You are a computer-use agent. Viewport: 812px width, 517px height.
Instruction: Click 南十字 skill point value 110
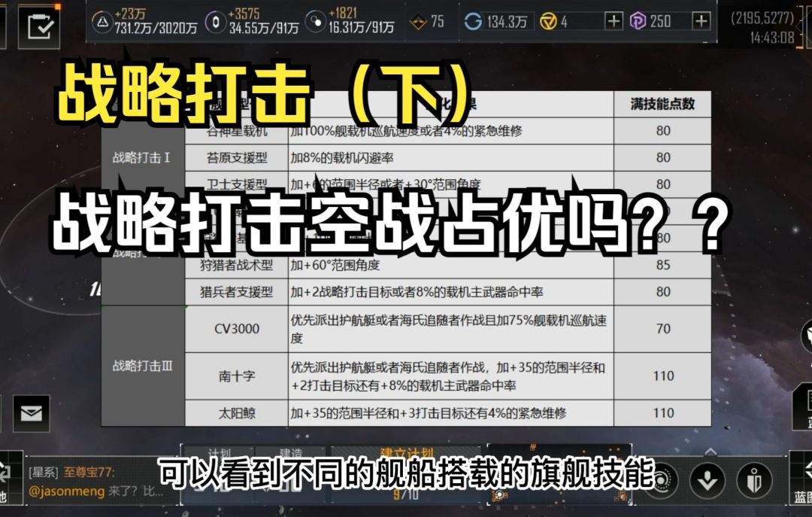point(663,376)
